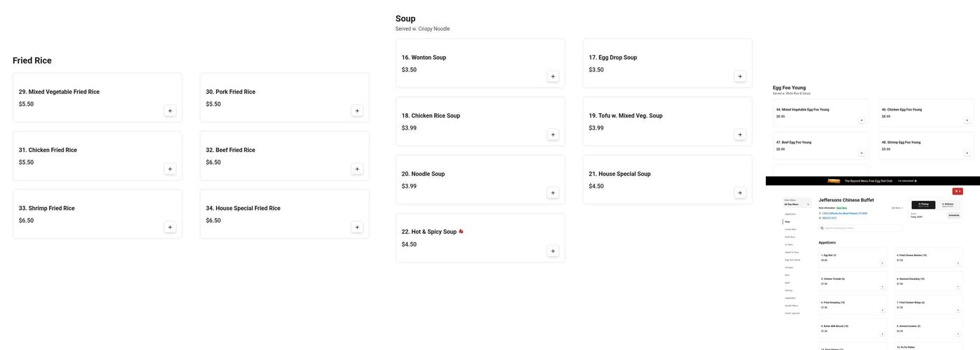The image size is (980, 350).
Task: Add House Special Fried Rice item
Action: coord(357,227)
